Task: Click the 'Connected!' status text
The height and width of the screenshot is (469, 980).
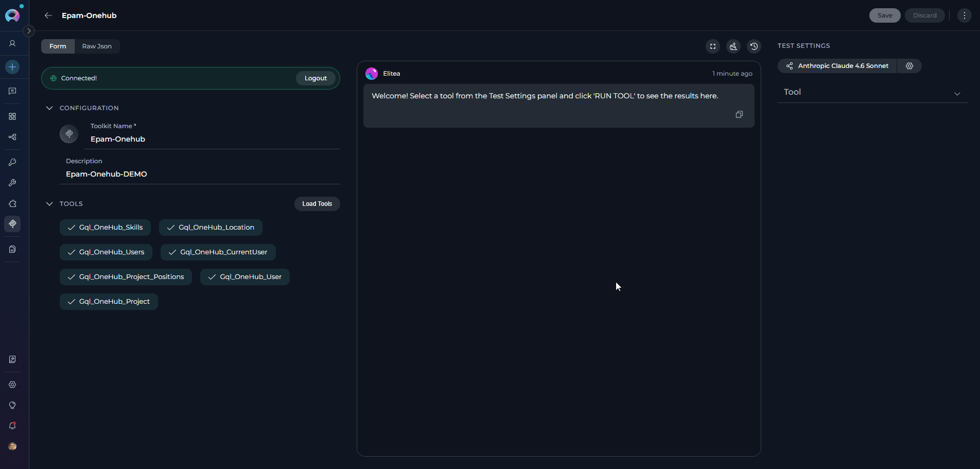Action: coord(79,78)
